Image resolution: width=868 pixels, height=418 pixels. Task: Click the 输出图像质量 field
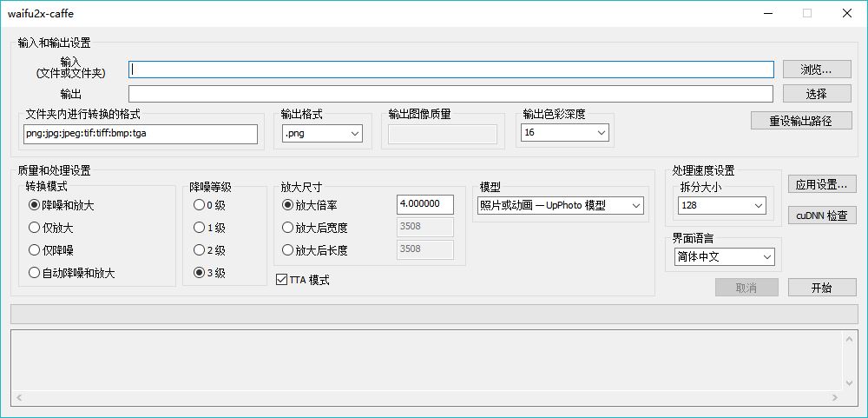tap(443, 134)
